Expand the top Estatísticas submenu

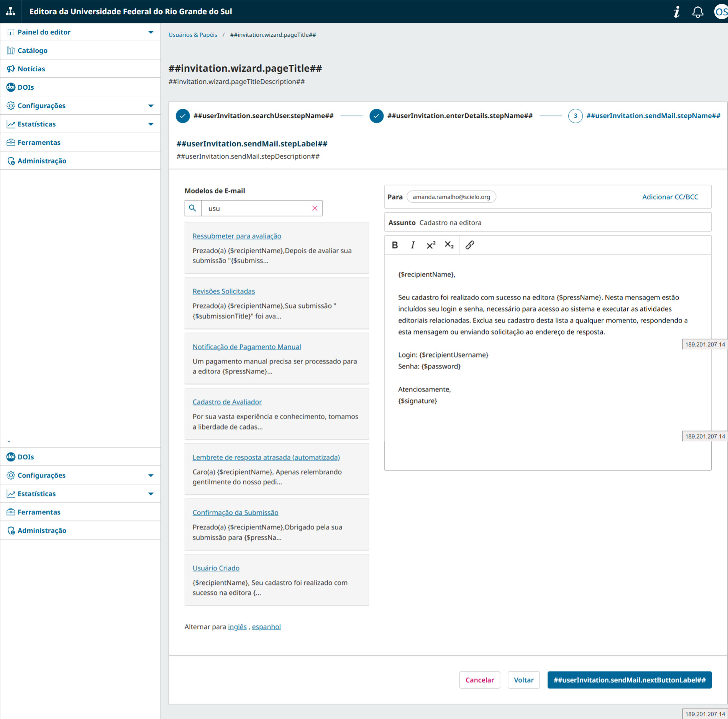tap(151, 124)
